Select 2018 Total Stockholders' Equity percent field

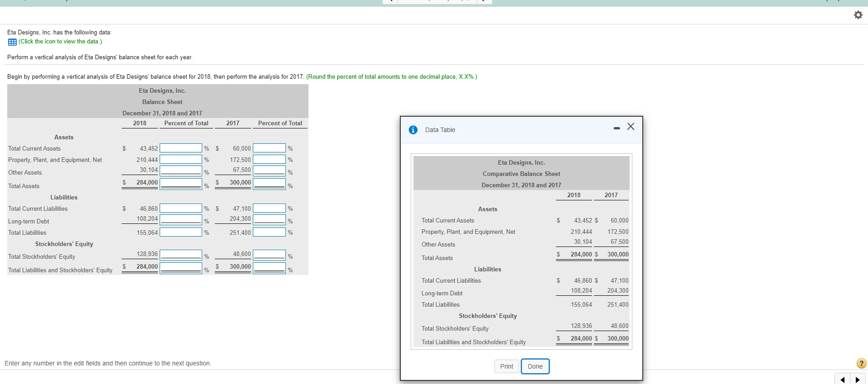coord(181,255)
